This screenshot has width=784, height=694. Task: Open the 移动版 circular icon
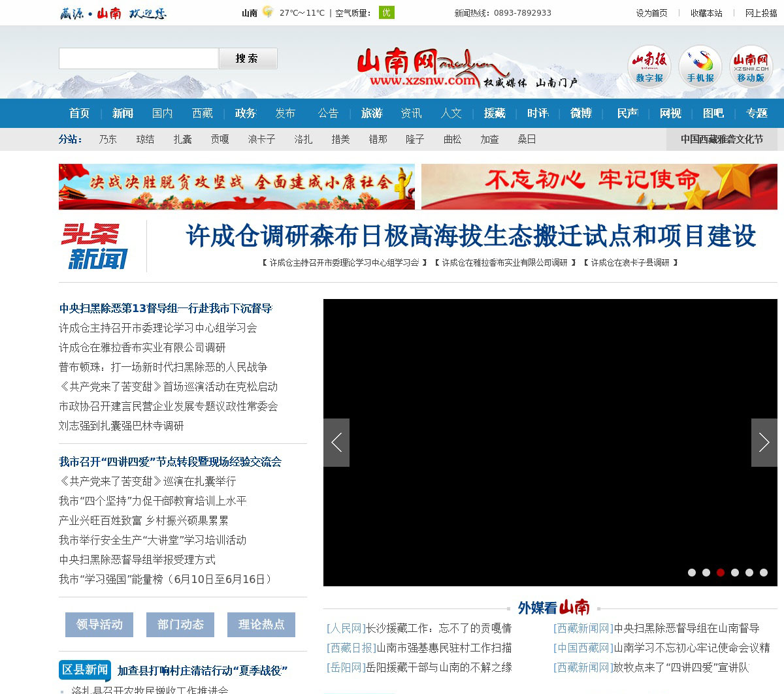[x=751, y=67]
